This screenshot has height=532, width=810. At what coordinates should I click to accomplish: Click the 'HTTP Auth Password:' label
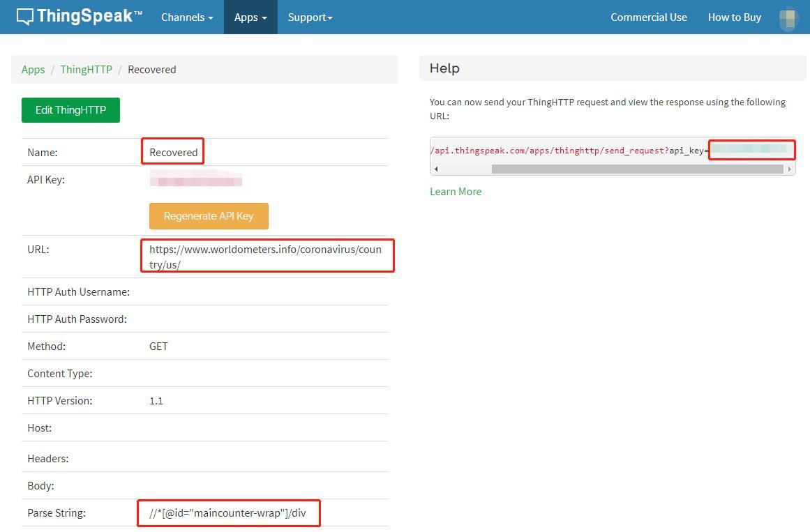coord(77,319)
